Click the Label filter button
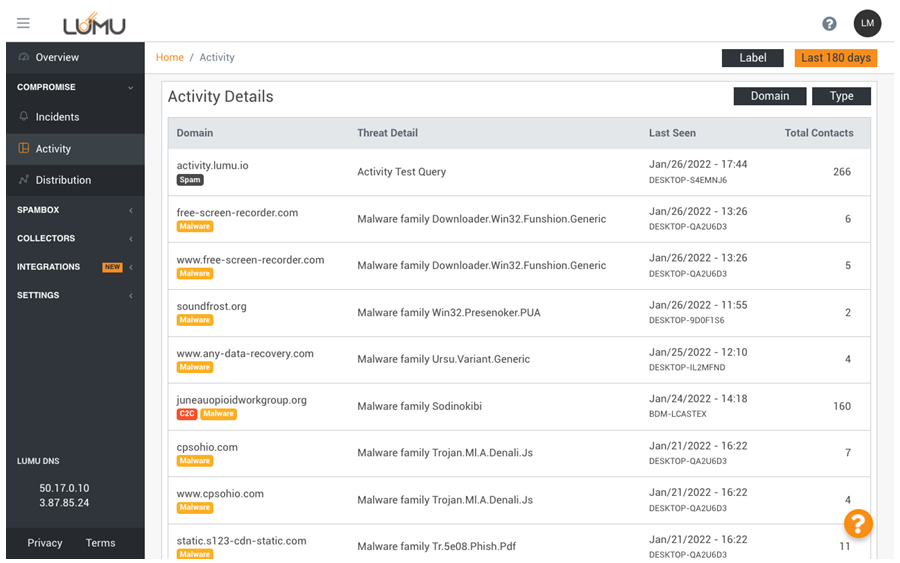Screen dimensions: 900x563 point(752,58)
